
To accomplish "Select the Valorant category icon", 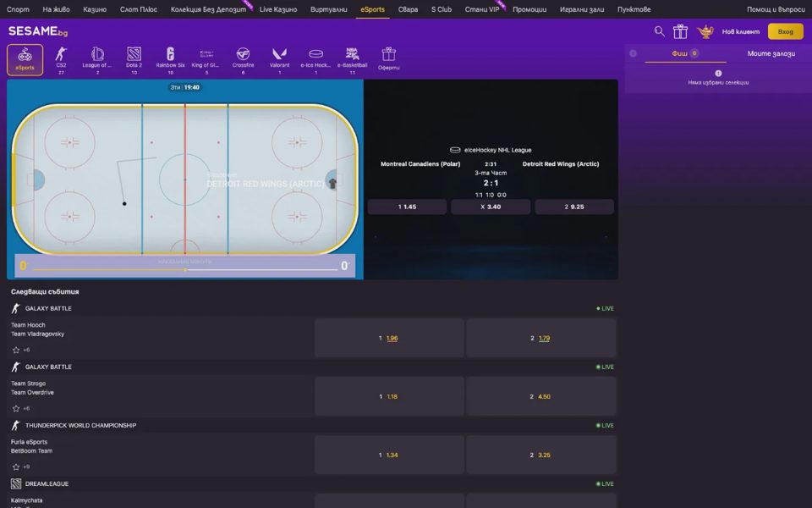I will pyautogui.click(x=280, y=60).
